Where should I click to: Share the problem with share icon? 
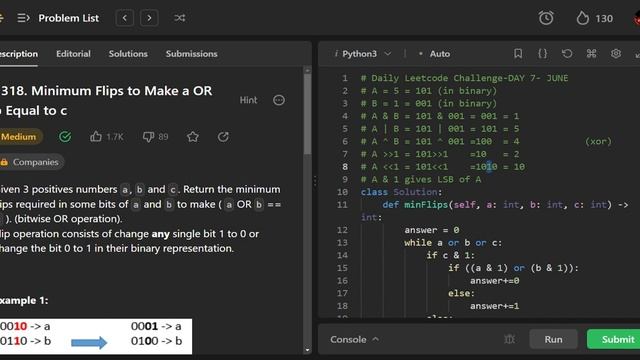pos(223,137)
